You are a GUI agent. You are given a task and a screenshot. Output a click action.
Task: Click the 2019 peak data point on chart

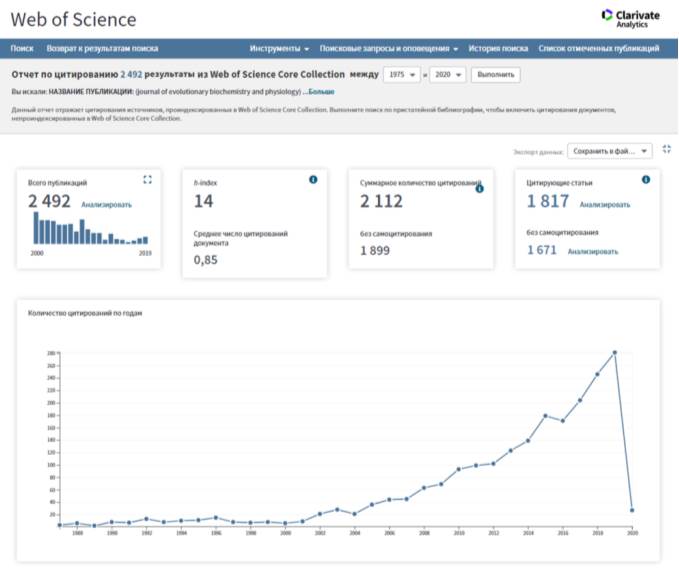click(614, 353)
